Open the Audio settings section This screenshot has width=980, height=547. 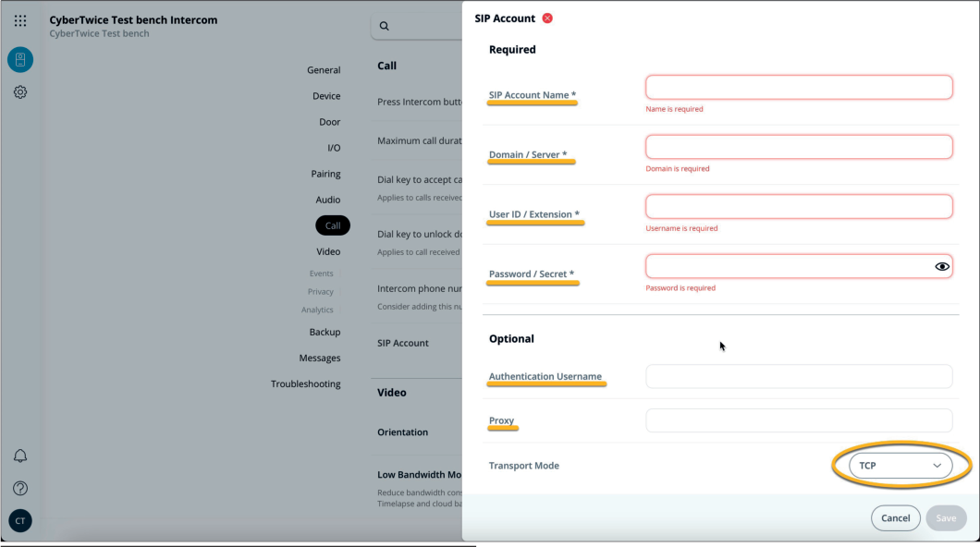point(327,200)
